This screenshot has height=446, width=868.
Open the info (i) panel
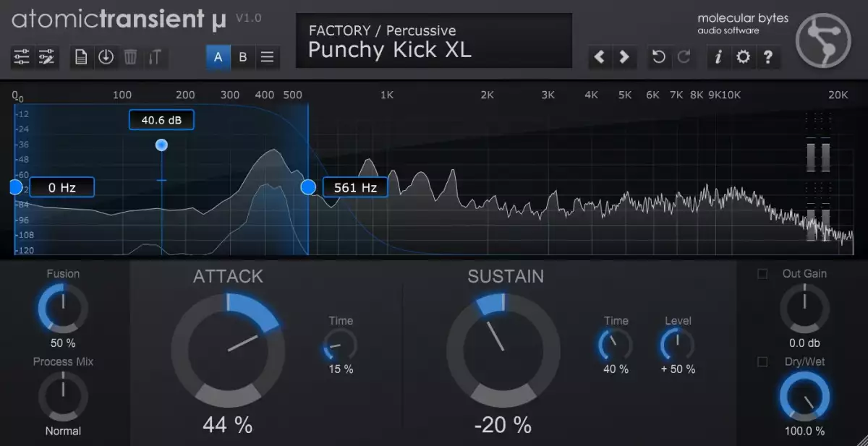[718, 57]
